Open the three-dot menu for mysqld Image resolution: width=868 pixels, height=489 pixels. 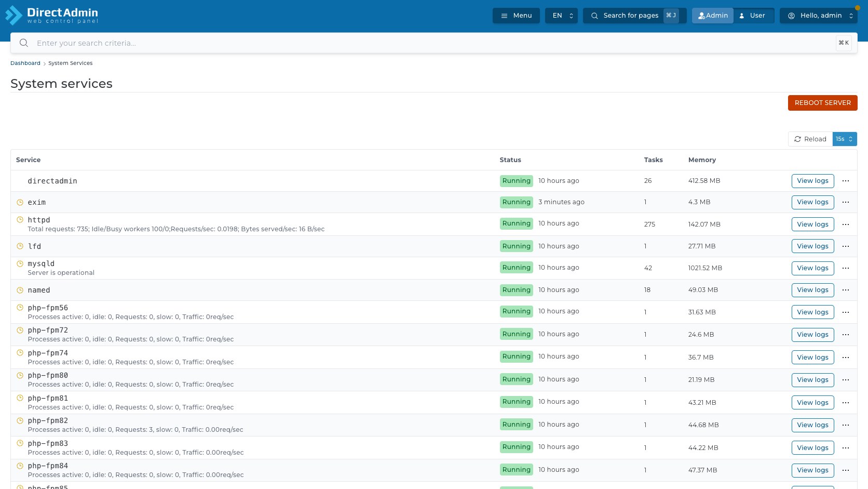846,268
